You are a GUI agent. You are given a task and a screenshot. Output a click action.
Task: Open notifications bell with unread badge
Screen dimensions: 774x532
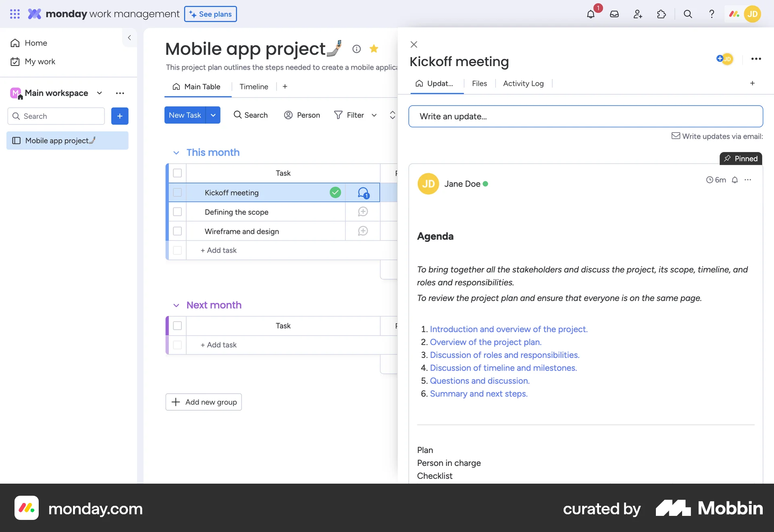tap(591, 14)
